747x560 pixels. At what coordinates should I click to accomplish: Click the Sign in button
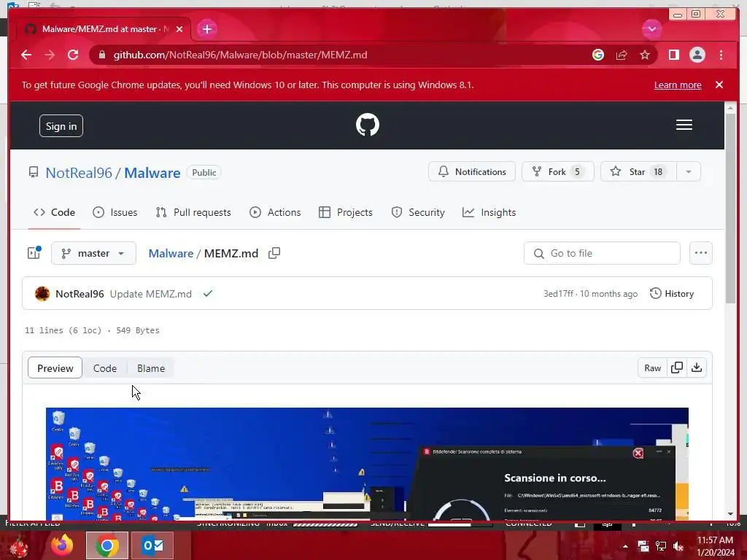61,126
